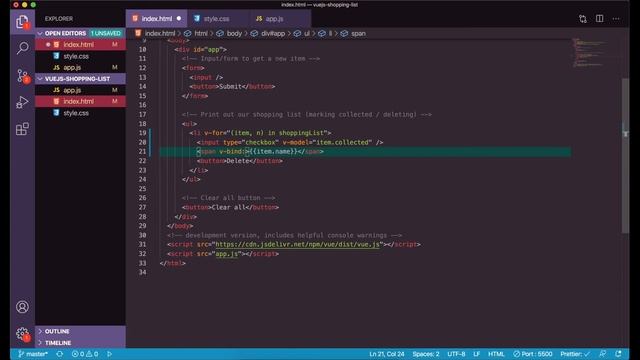Viewport: 640px width, 360px height.
Task: Split the editor to the right
Action: tap(599, 19)
